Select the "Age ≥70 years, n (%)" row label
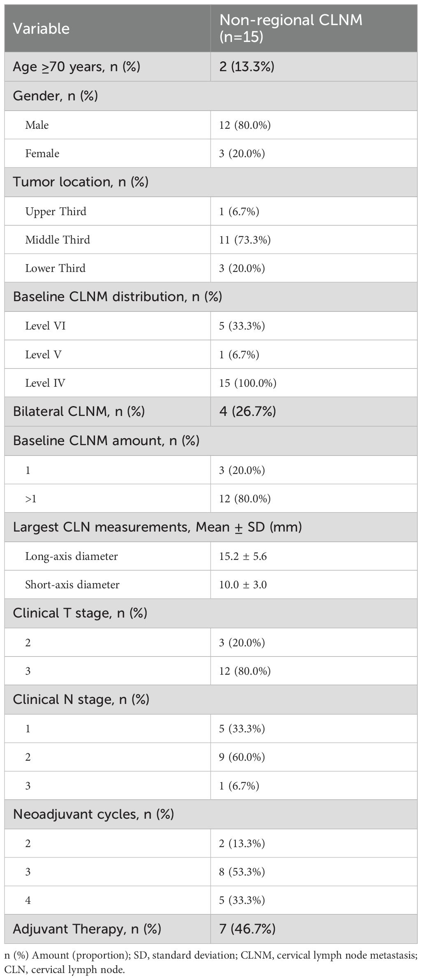Screen dimensions: 422x980 (77, 67)
